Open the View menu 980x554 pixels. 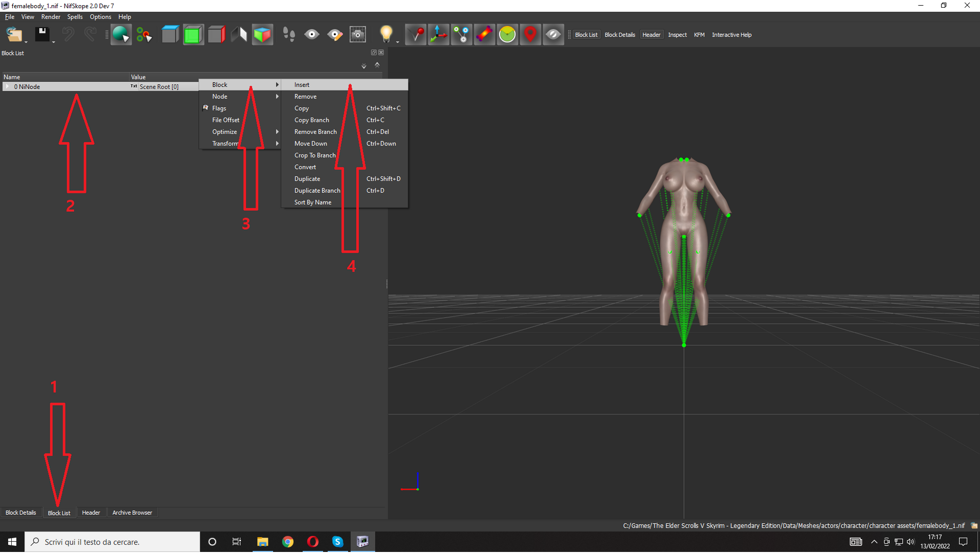pos(28,17)
